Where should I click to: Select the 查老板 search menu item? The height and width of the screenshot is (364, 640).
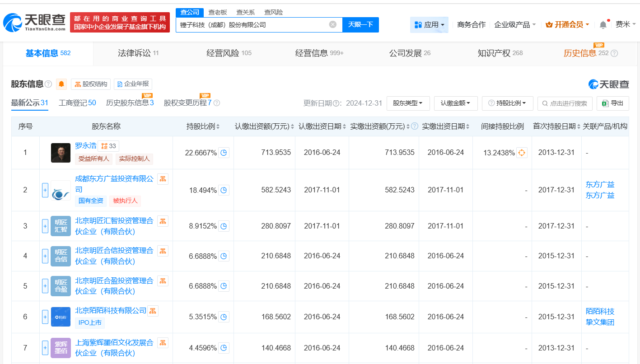click(217, 12)
